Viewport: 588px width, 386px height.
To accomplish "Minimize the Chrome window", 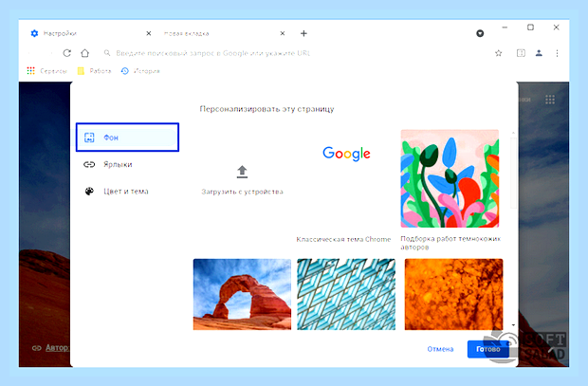I will coord(505,28).
